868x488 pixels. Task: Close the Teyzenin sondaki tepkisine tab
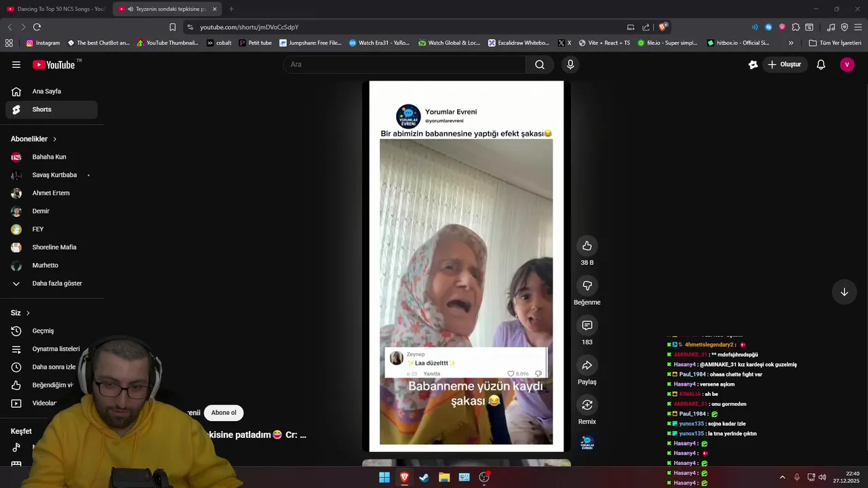(214, 9)
